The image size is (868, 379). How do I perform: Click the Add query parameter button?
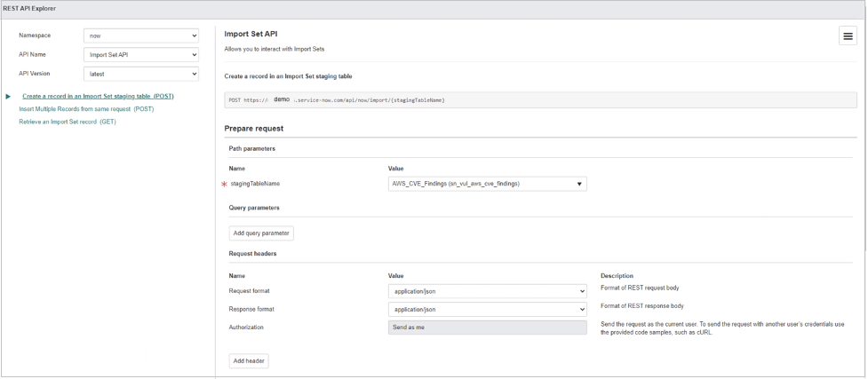pyautogui.click(x=261, y=233)
